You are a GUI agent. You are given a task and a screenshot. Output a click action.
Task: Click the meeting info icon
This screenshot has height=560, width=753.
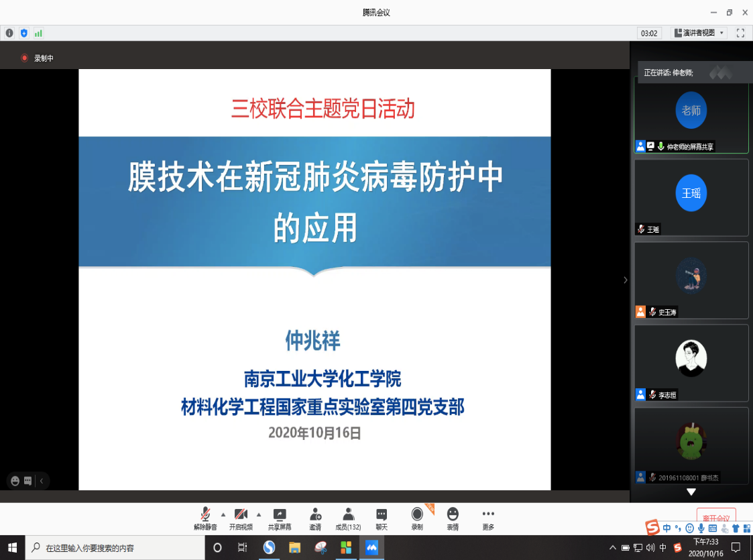(x=9, y=33)
